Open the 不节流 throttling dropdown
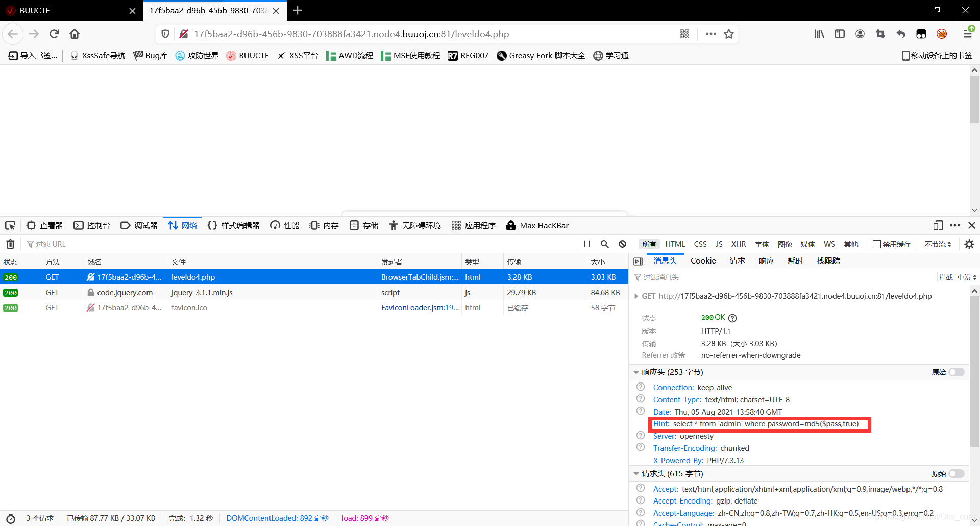 click(938, 244)
